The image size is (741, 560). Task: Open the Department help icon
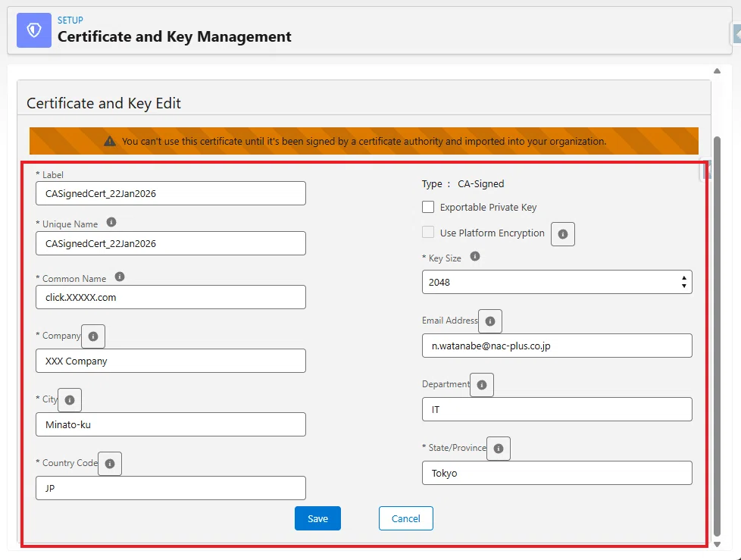coord(482,385)
